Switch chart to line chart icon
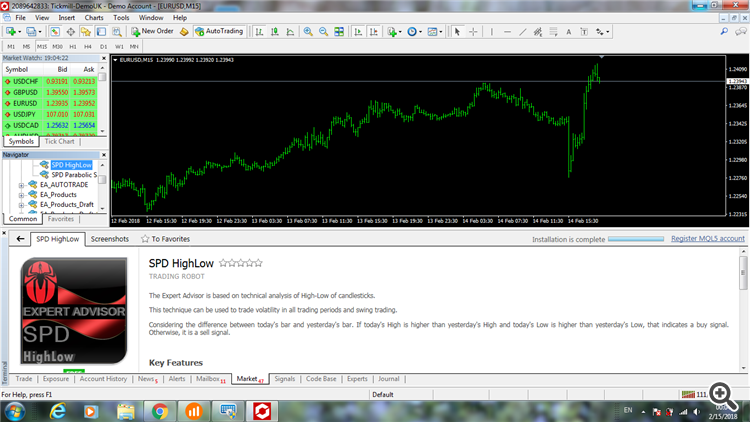 coord(290,32)
